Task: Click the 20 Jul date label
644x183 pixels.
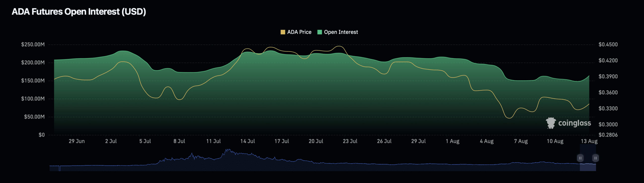Action: click(x=316, y=141)
